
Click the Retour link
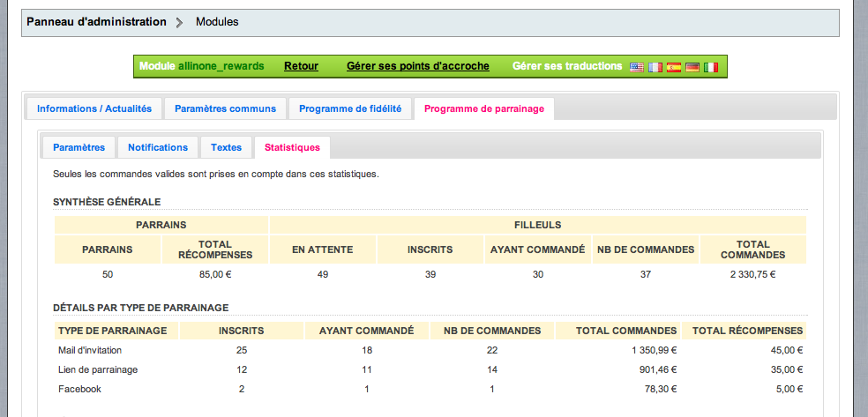pos(301,66)
